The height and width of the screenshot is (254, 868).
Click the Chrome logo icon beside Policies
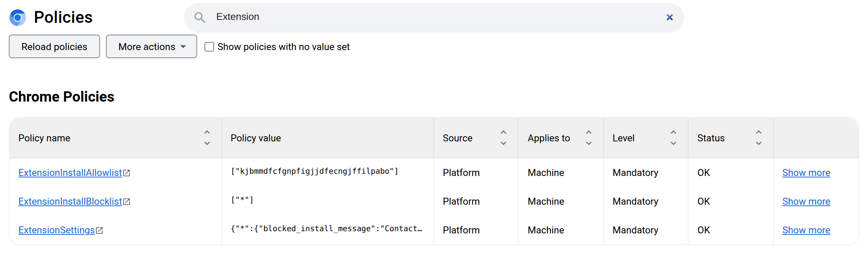click(x=18, y=18)
